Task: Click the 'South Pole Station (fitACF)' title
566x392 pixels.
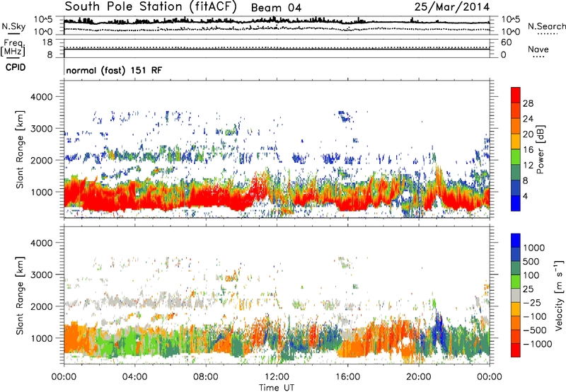Action: (151, 6)
